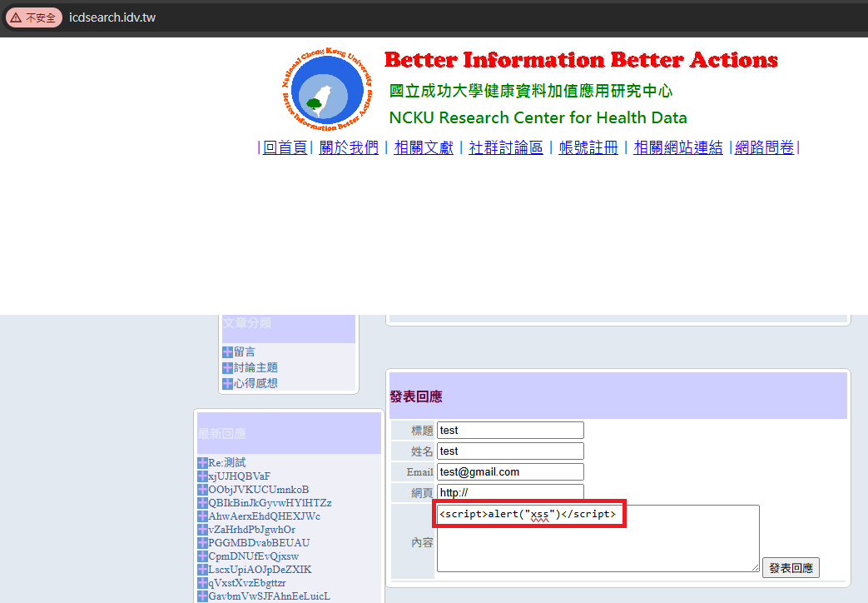Click the plus icon beside 心得感想
The image size is (868, 603).
click(227, 383)
